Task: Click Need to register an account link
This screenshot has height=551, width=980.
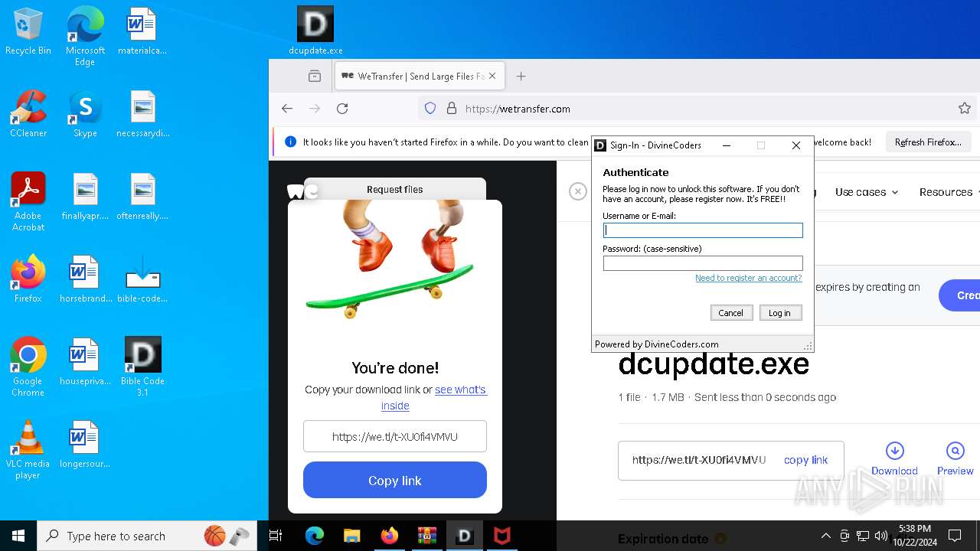Action: click(x=749, y=278)
